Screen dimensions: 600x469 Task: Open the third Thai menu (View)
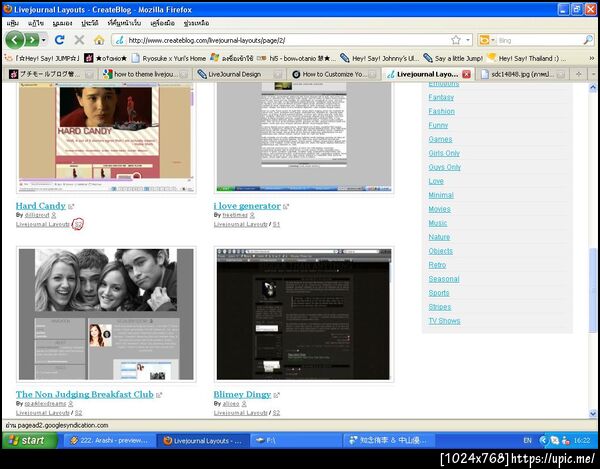pyautogui.click(x=62, y=23)
